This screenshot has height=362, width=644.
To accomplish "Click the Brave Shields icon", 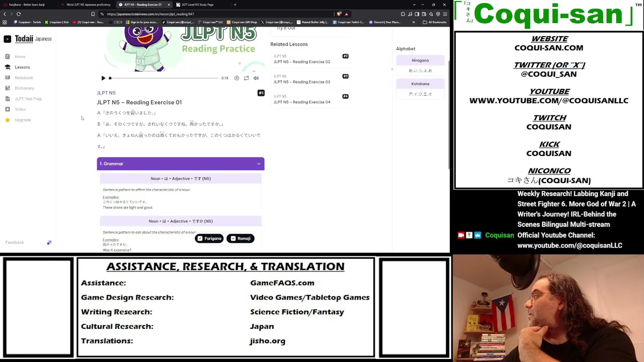I will (339, 14).
